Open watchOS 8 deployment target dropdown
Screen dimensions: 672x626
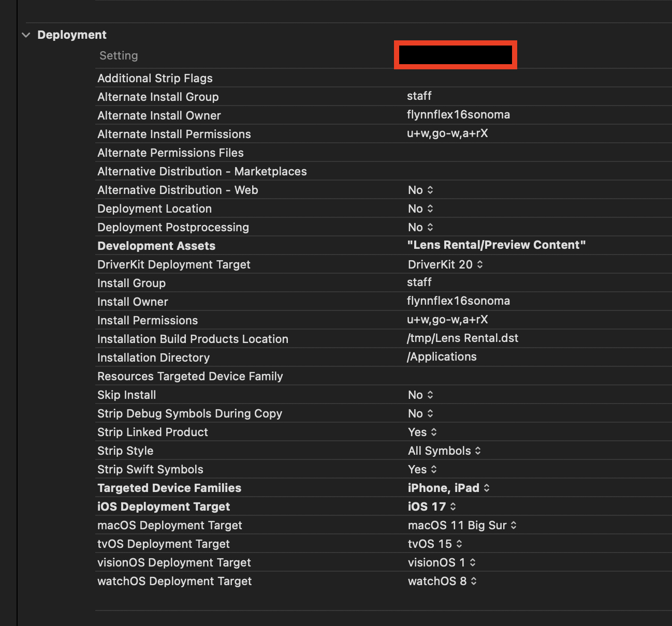[442, 582]
